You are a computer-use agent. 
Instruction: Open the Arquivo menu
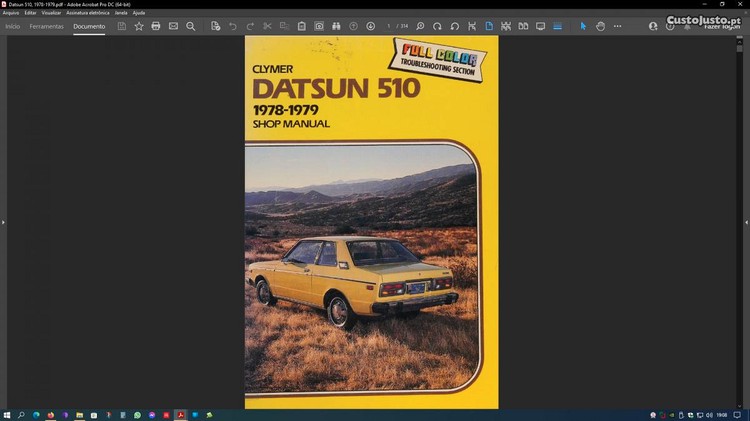click(11, 12)
